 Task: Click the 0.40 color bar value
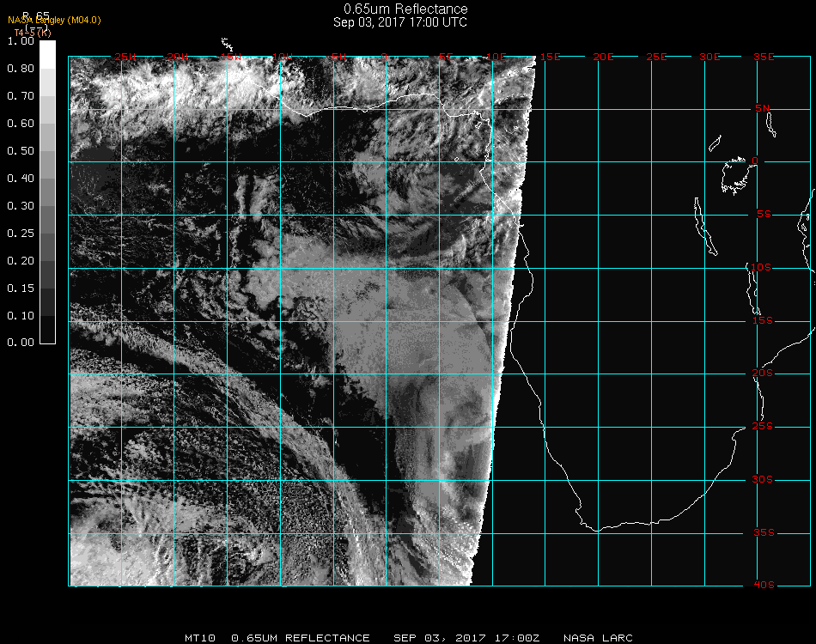tap(21, 179)
